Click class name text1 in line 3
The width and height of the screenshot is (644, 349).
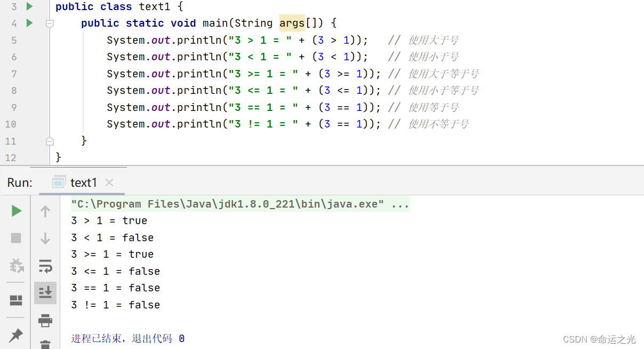pos(155,6)
